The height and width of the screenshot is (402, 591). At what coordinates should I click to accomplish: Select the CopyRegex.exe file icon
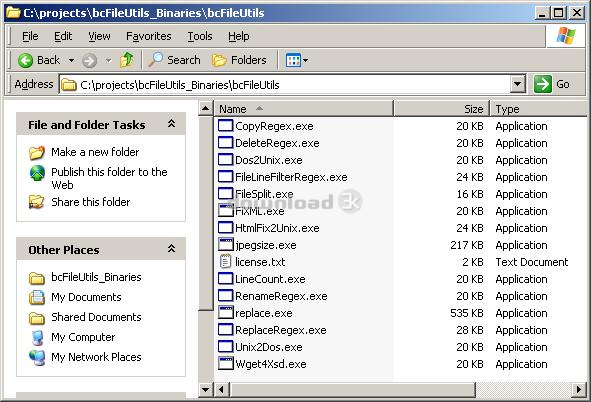pyautogui.click(x=225, y=125)
